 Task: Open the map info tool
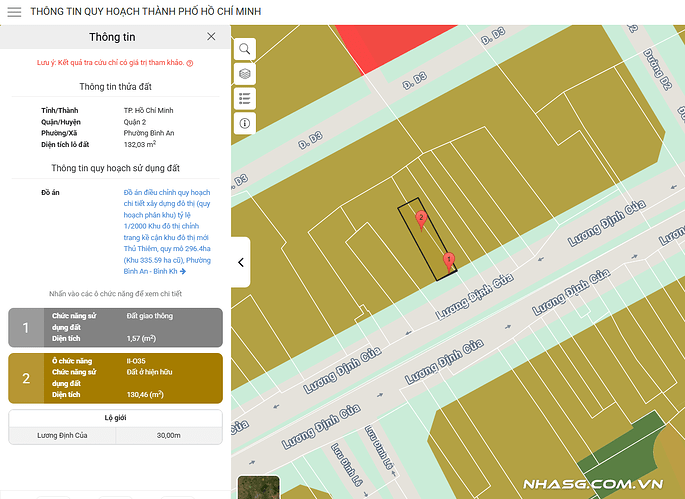(x=245, y=123)
